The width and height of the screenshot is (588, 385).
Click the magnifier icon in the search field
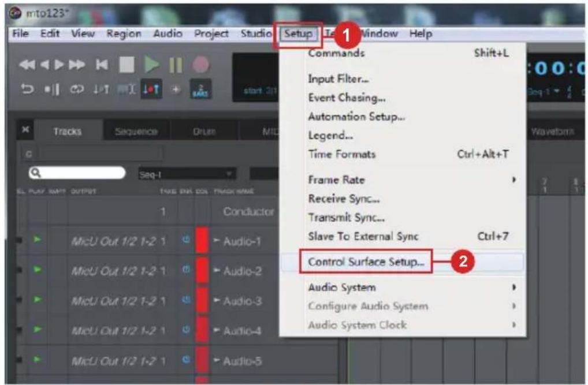pos(35,173)
